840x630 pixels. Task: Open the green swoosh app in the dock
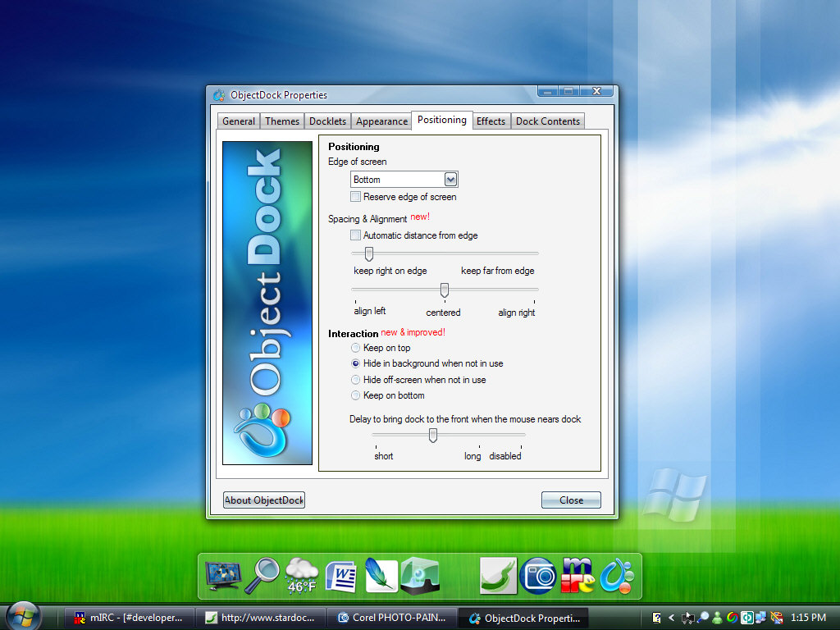498,576
